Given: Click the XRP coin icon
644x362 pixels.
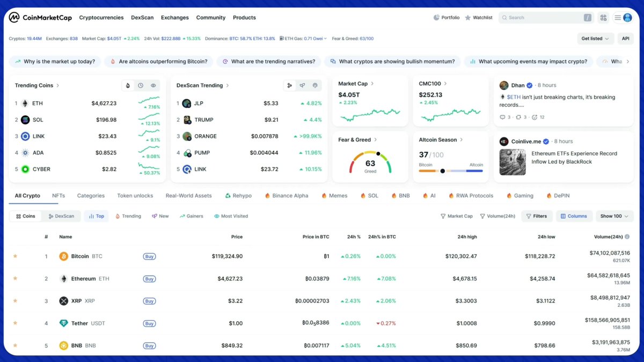Looking at the screenshot, I should click(x=64, y=301).
